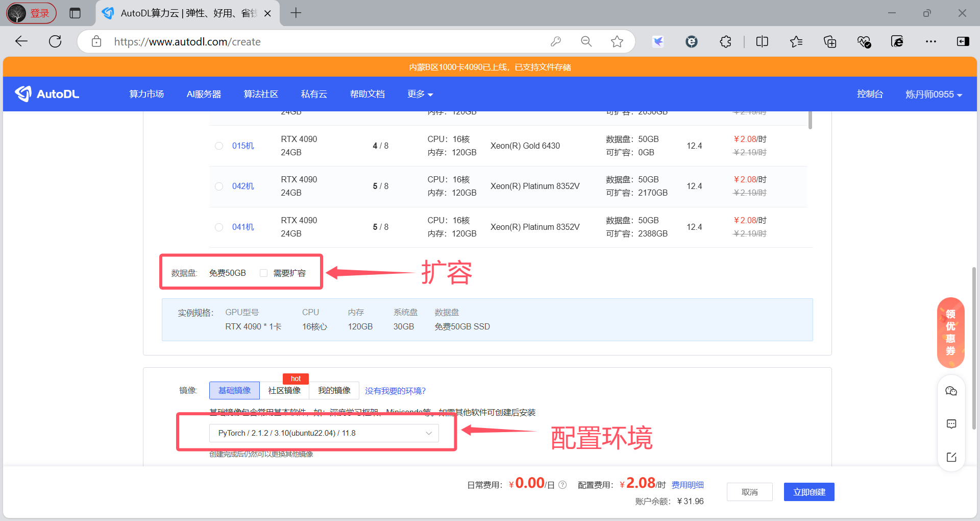Open the browser extensions puzzle icon
This screenshot has height=521, width=980.
[x=725, y=41]
